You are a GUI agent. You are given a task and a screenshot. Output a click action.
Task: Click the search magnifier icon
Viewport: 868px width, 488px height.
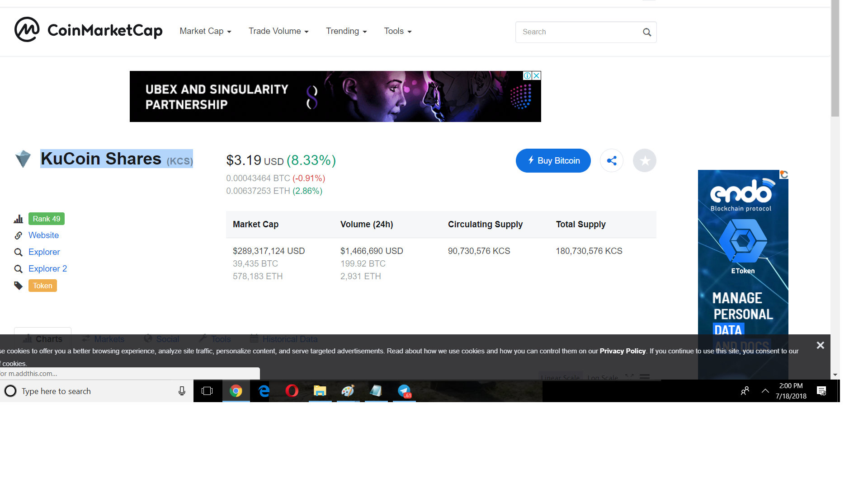pos(647,32)
